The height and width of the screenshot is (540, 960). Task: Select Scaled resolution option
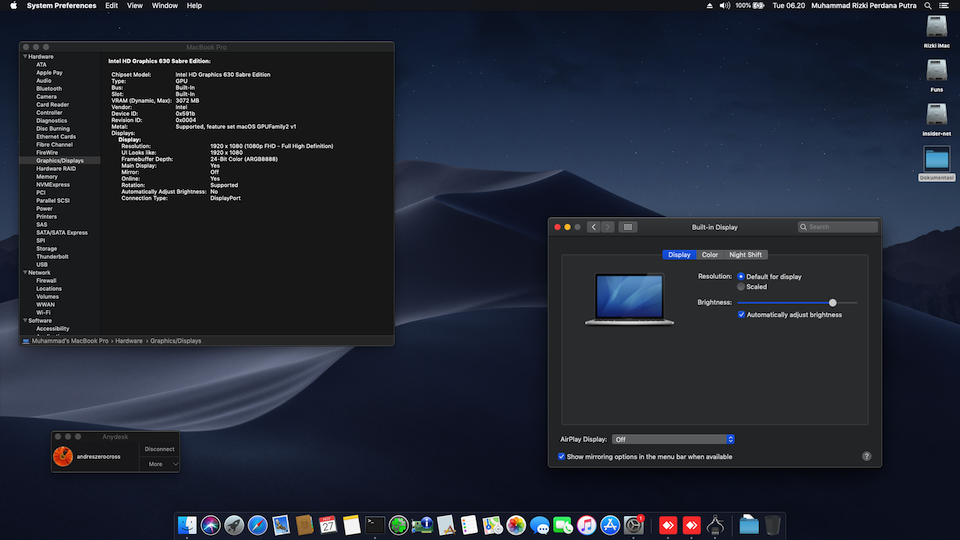click(741, 287)
